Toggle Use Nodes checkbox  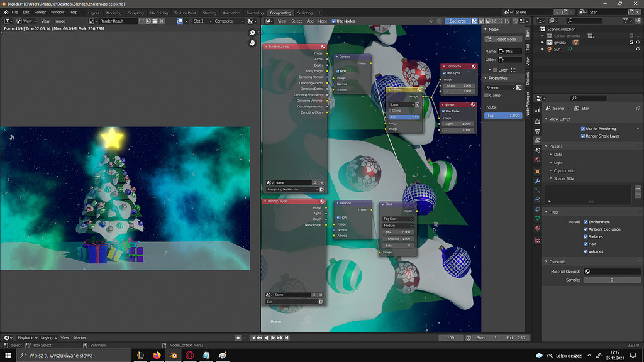coord(333,21)
